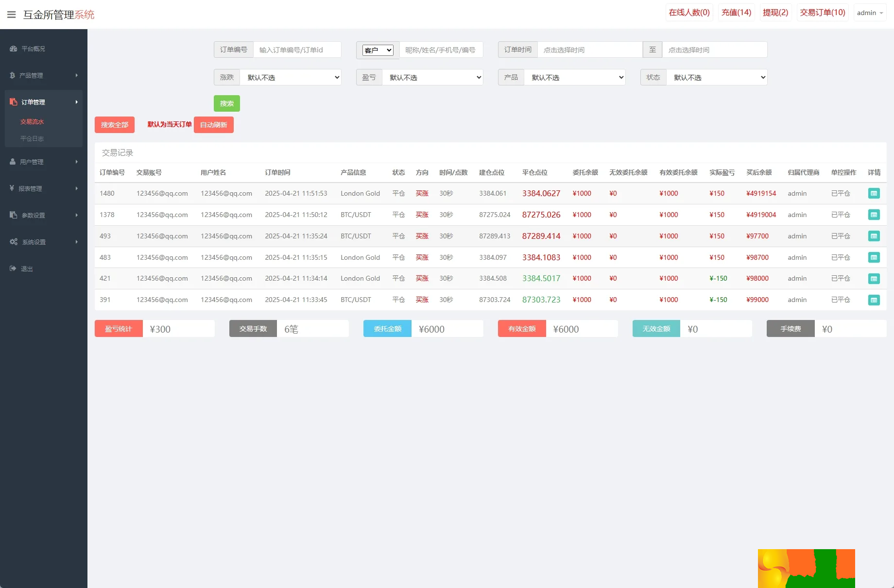Open details icon for order 1480
This screenshot has height=588, width=894.
coord(874,193)
